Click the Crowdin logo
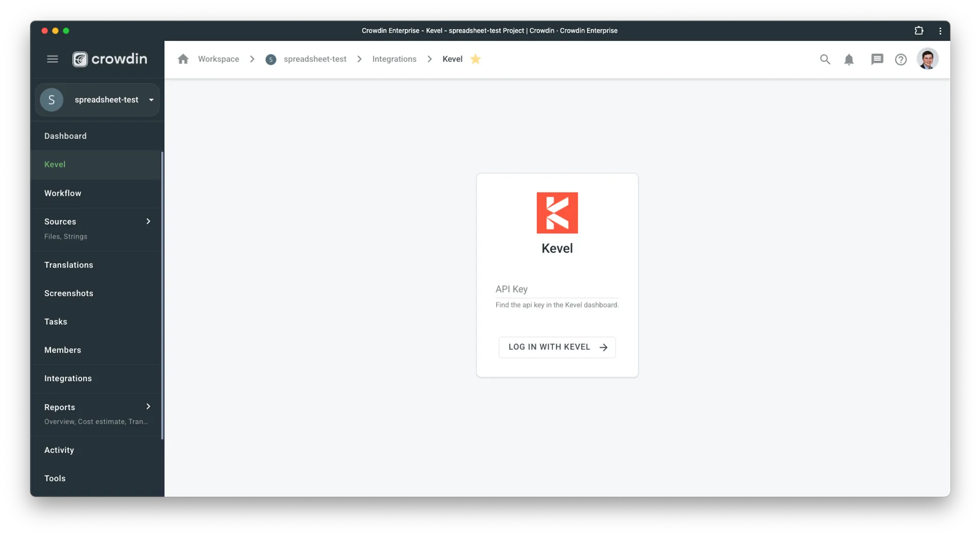The image size is (980, 536). click(x=110, y=59)
